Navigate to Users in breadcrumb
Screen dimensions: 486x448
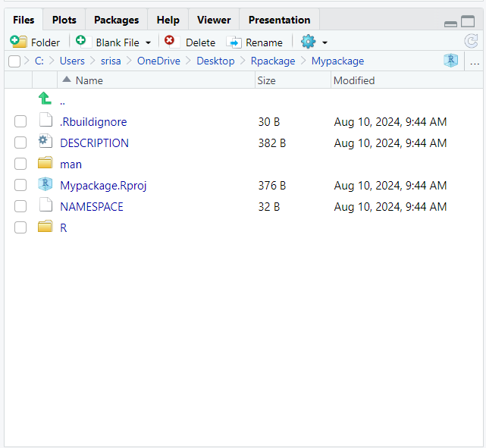[72, 61]
